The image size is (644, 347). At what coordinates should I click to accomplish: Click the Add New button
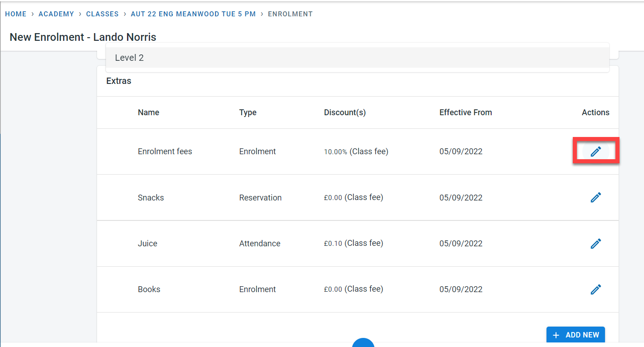[576, 335]
